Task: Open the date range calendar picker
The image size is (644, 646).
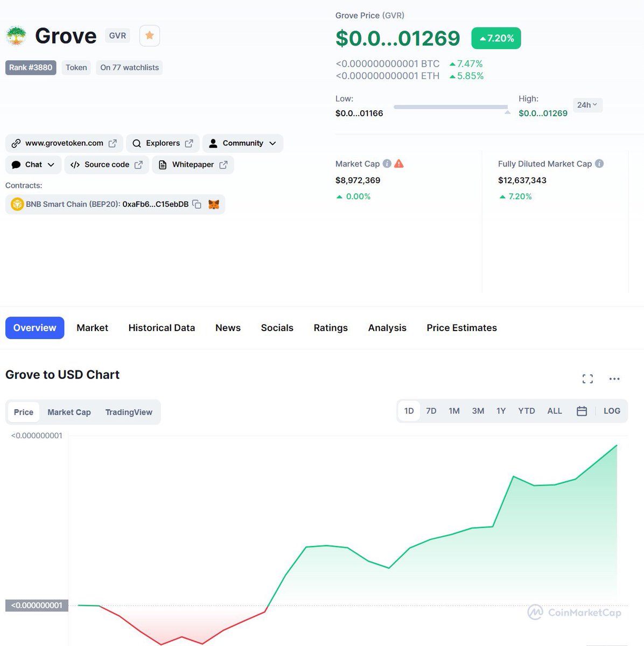Action: pos(582,410)
